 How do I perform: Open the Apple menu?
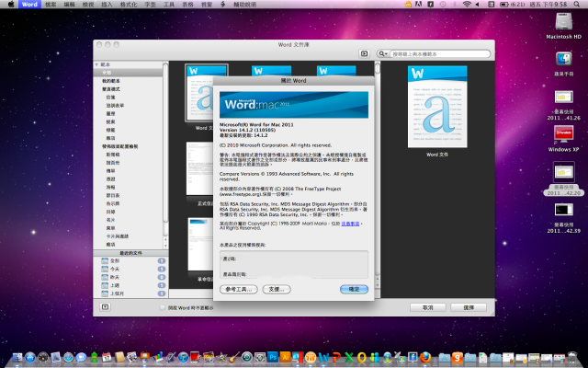[x=11, y=4]
